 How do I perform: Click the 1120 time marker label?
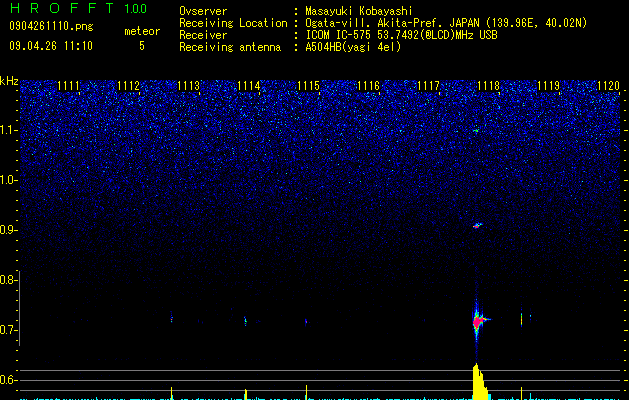click(609, 86)
